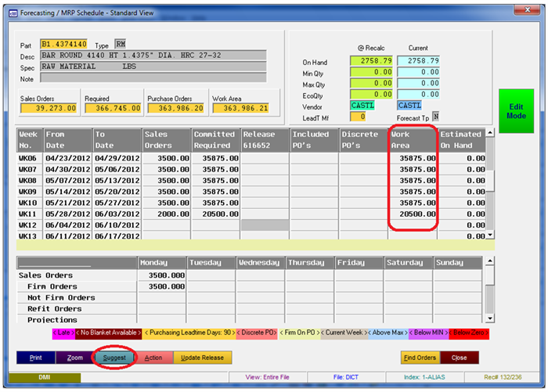
Task: Click the Purchase Orders total 363,986.20
Action: (176, 108)
